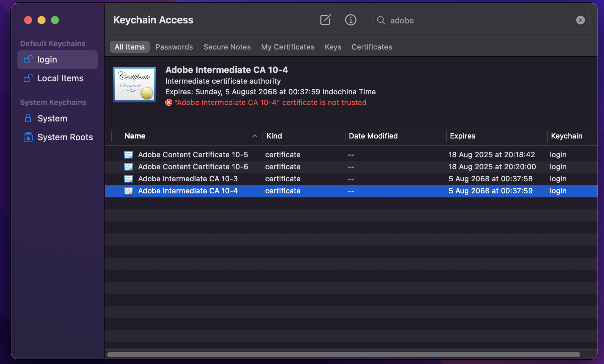Click certificate icon for Adobe Intermediate CA 10-4 row
The height and width of the screenshot is (364, 604).
[129, 191]
